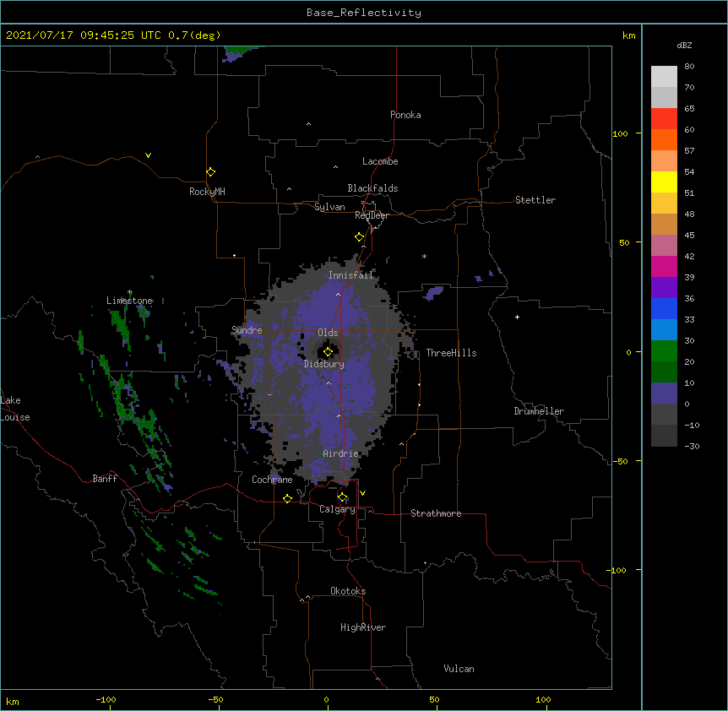
Task: Click the timestamp 2021/07/17 09:45:25 UTC
Action: (84, 35)
